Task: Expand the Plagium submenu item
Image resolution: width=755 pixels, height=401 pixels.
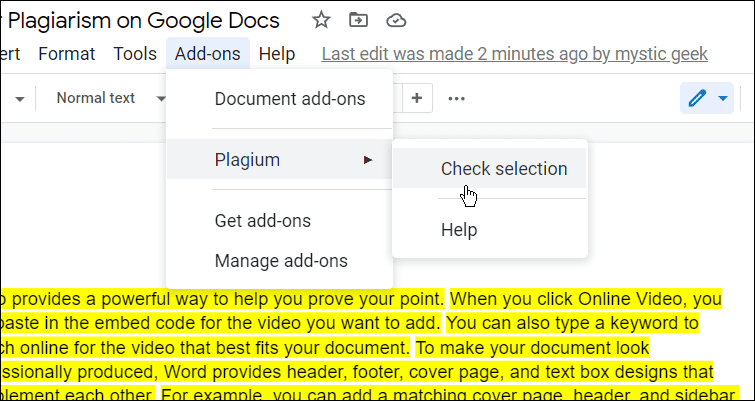Action: click(279, 159)
